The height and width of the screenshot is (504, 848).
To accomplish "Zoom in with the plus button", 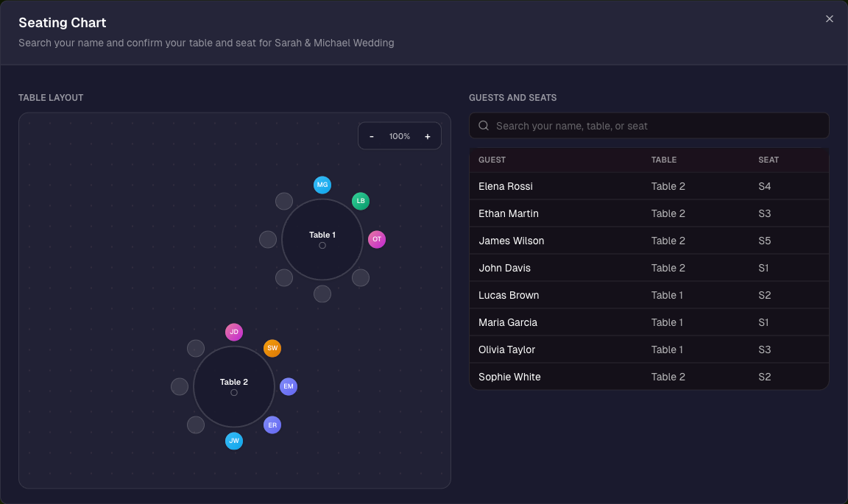I will [x=428, y=136].
